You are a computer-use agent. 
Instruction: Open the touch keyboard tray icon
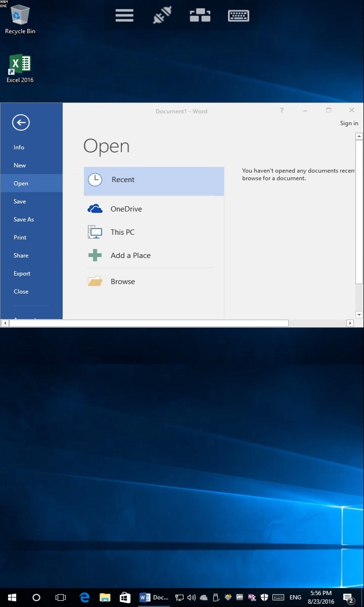point(278,598)
